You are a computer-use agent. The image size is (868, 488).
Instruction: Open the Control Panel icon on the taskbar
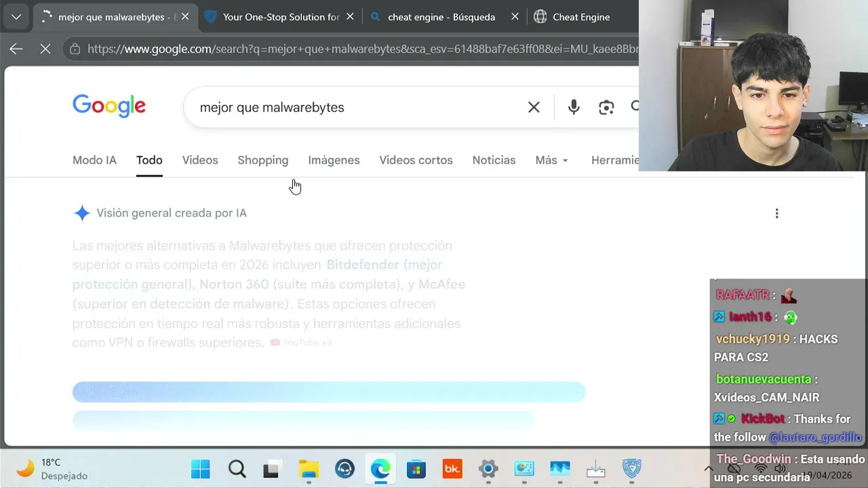(524, 469)
